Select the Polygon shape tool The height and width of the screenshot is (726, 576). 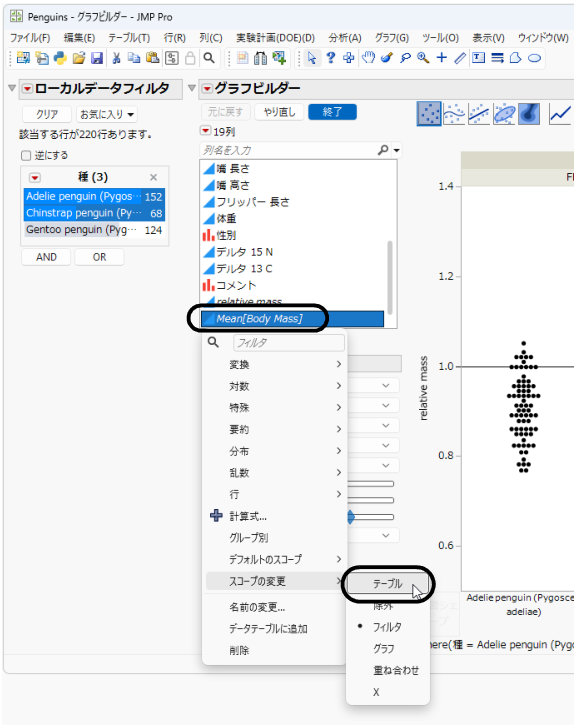tap(515, 58)
